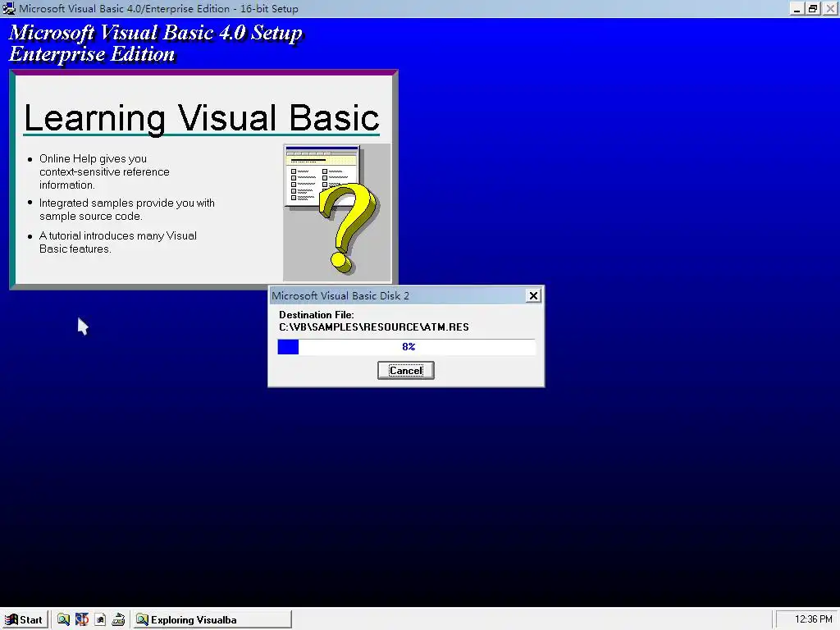Image resolution: width=840 pixels, height=630 pixels.
Task: Click the destination path C:\VB\SAMPLES\RESOURCE\ATM.RES
Action: (374, 326)
